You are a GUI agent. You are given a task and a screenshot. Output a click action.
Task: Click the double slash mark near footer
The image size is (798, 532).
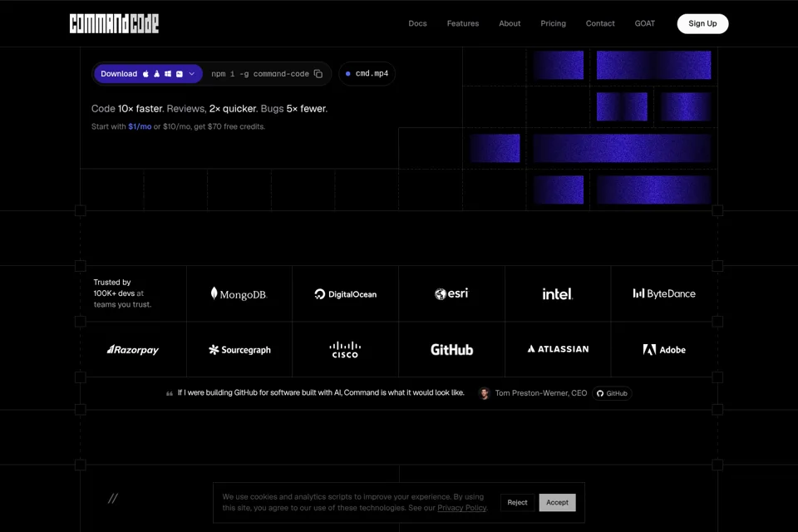point(113,498)
